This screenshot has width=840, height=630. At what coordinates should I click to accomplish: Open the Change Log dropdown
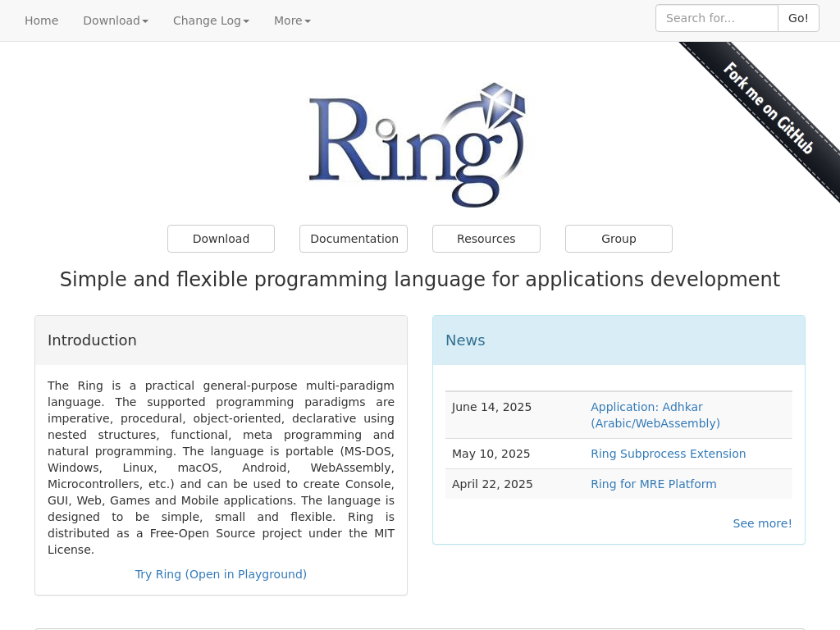(211, 21)
